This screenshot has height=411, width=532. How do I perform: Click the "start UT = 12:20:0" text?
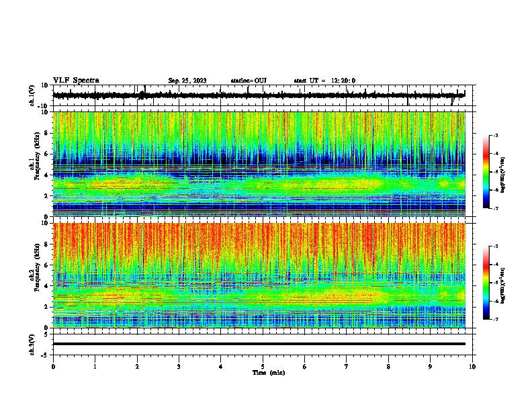pyautogui.click(x=324, y=81)
